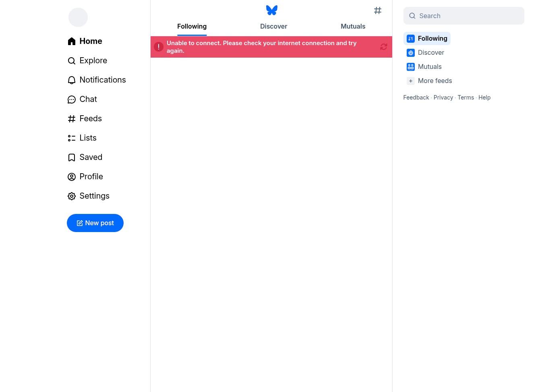Screen dimensions: 542x392
Task: Open feeds via hashtag icon in header
Action: [377, 11]
